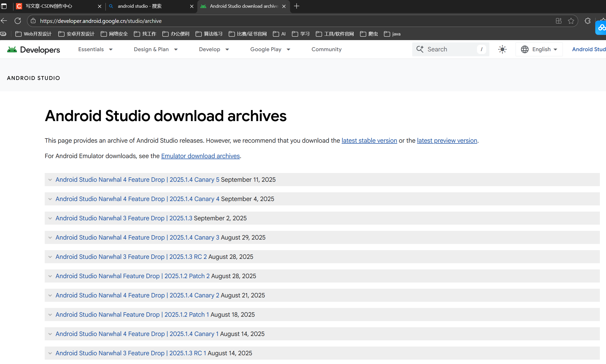
Task: Close the 写文章-CSDN创作中心 tab
Action: coord(99,6)
